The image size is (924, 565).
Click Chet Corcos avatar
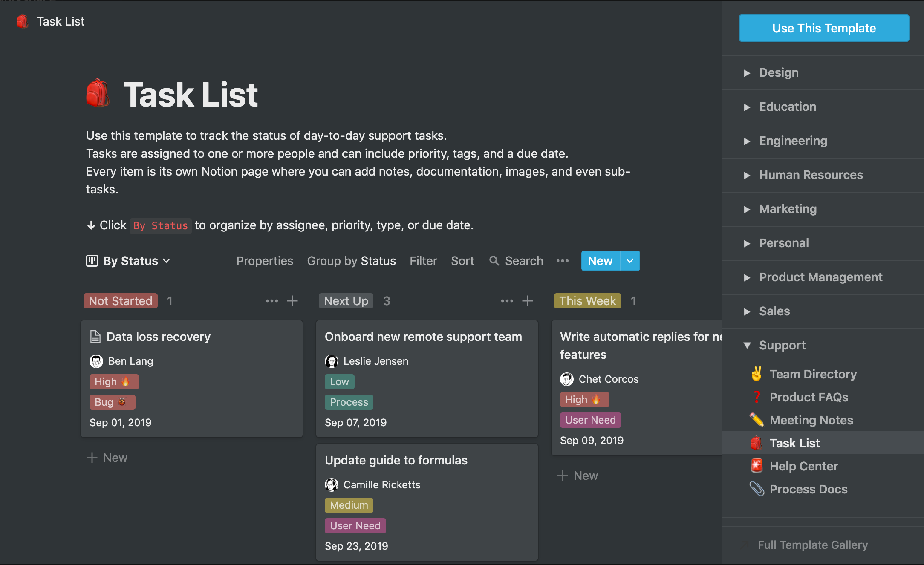click(567, 379)
